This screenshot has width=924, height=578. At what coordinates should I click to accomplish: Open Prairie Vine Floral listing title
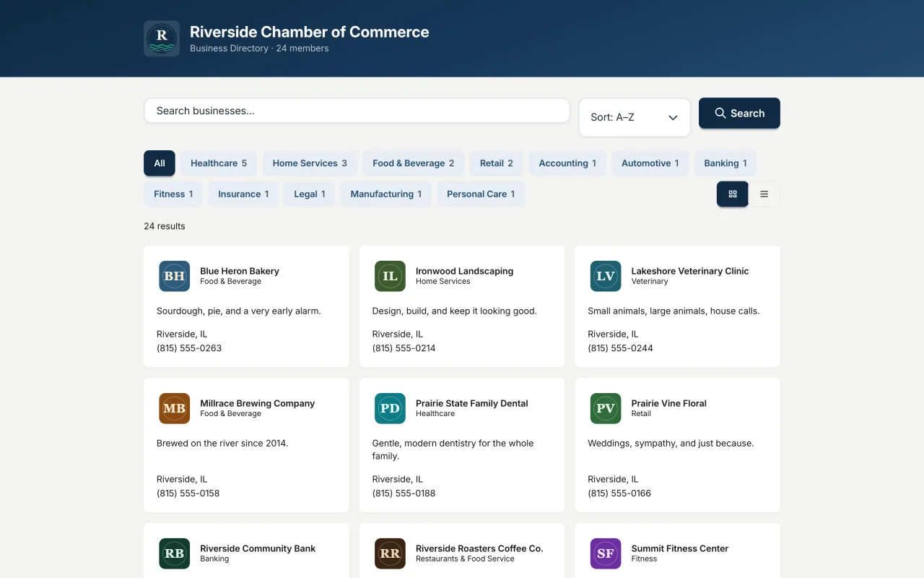pyautogui.click(x=669, y=403)
